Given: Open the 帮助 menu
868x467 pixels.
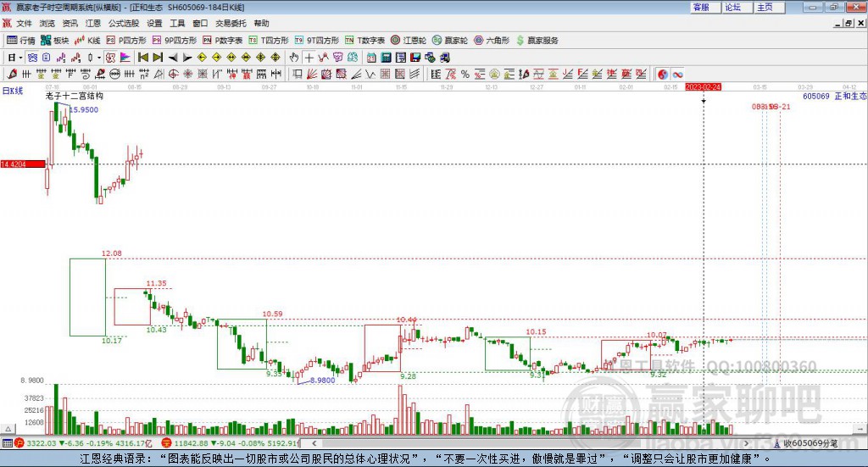Looking at the screenshot, I should 261,23.
